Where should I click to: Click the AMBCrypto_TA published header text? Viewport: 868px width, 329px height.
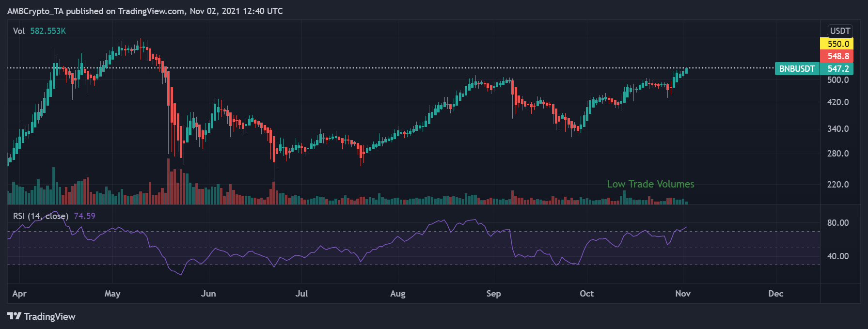tap(145, 11)
